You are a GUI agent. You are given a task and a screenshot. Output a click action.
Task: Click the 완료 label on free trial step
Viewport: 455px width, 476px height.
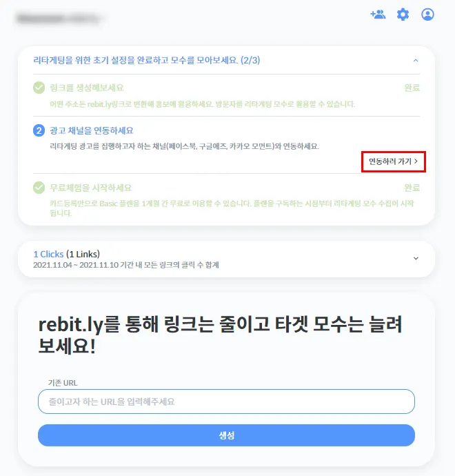click(412, 188)
